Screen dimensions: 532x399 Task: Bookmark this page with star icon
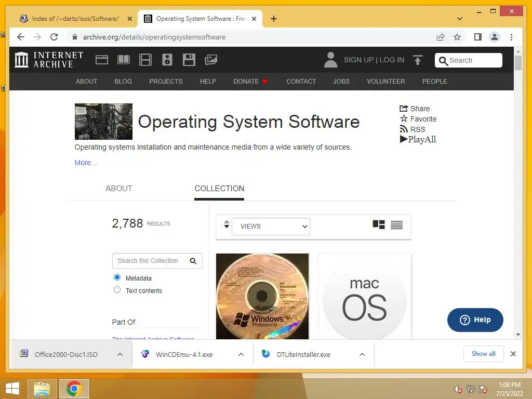(457, 37)
